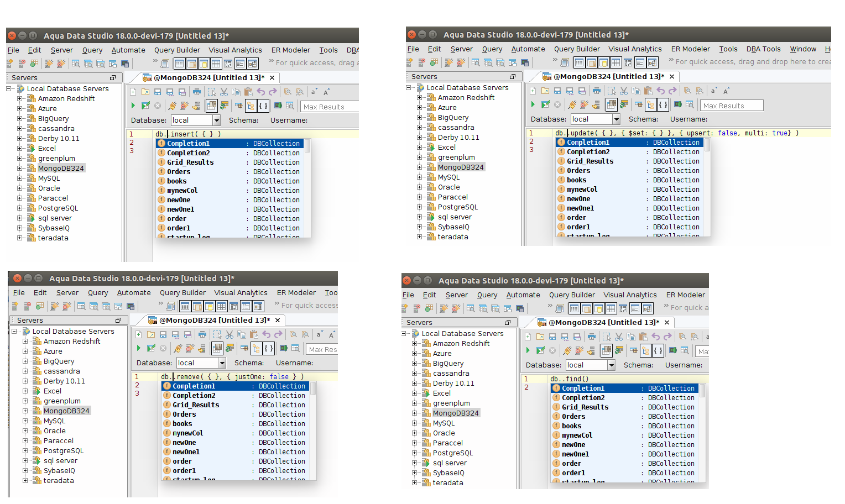Collapse Local Database Servers in the db.insert window
The width and height of the screenshot is (845, 504).
(x=9, y=89)
